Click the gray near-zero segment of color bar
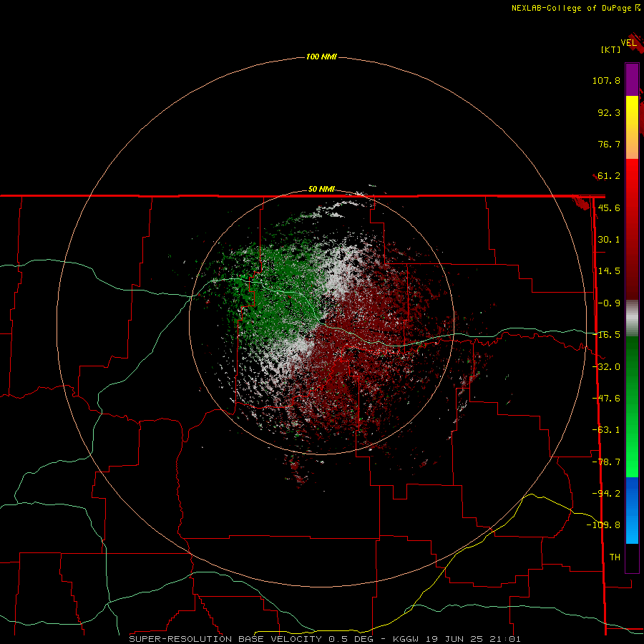 [x=632, y=318]
